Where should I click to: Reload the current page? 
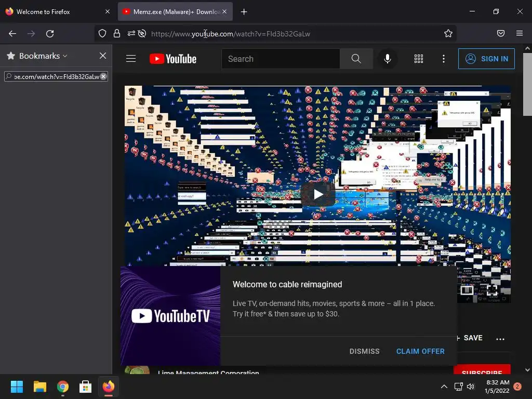tap(50, 34)
